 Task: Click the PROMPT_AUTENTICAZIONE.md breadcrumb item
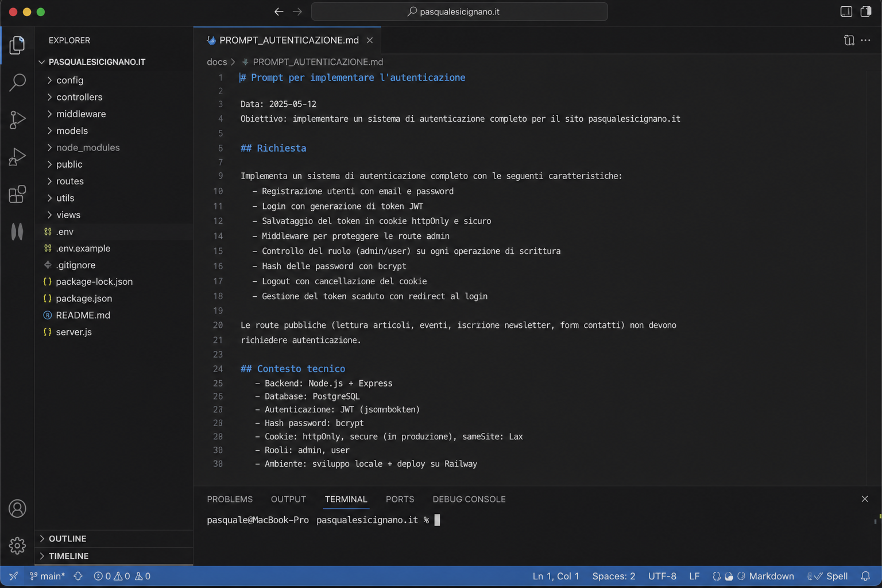[318, 62]
